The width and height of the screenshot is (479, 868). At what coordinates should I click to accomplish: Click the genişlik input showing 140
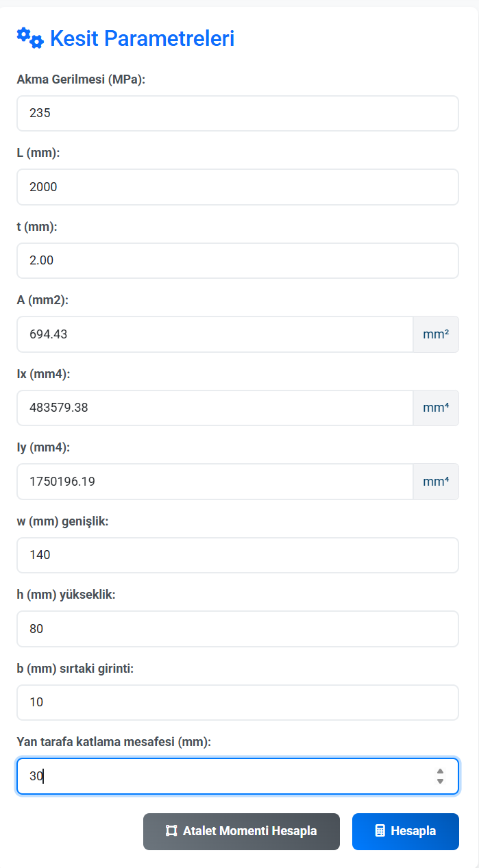(238, 555)
